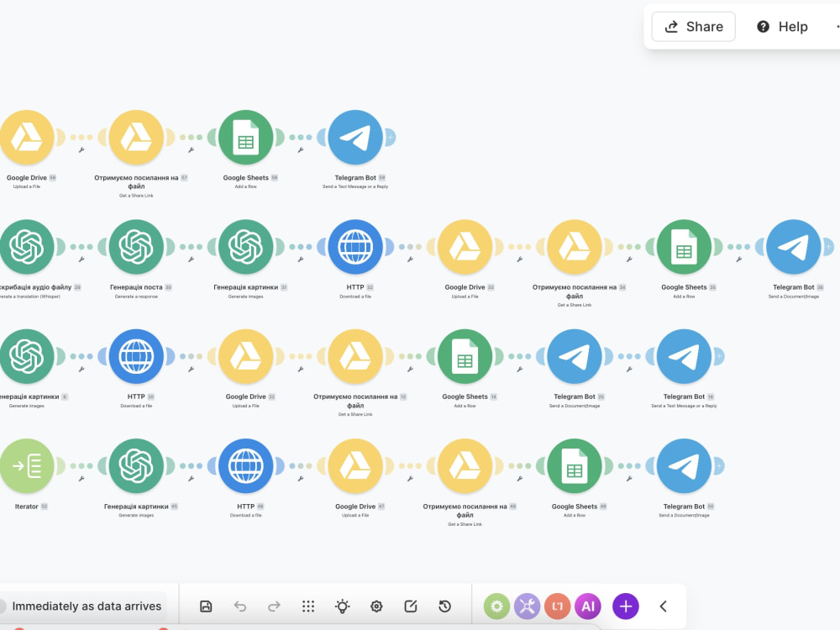Open Google Drive module 33 Upload a File
840x630 pixels.
(465, 247)
